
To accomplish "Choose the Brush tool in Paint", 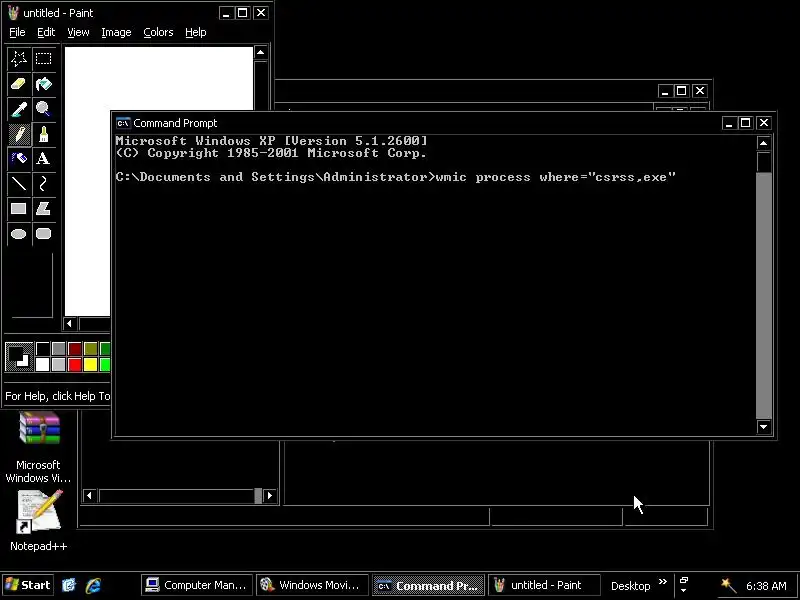I will (43, 134).
